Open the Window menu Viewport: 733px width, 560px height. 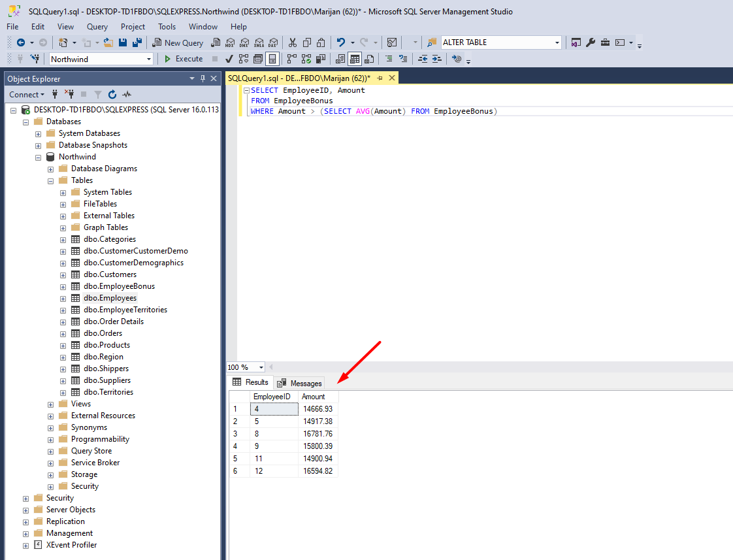click(x=203, y=27)
